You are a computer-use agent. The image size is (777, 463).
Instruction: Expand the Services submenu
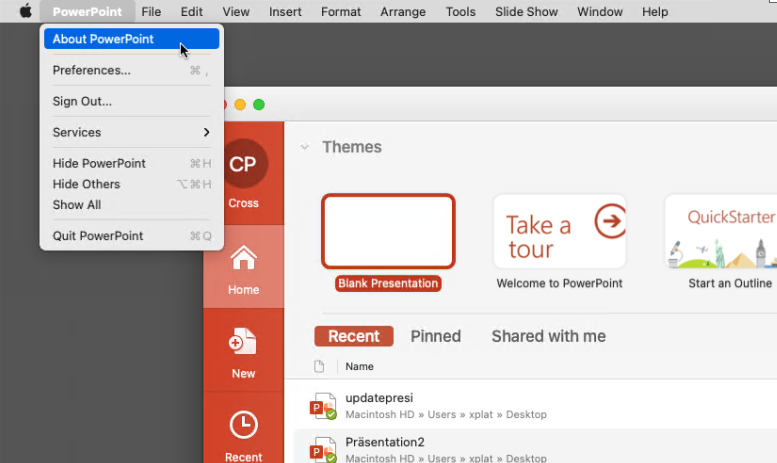coord(131,132)
